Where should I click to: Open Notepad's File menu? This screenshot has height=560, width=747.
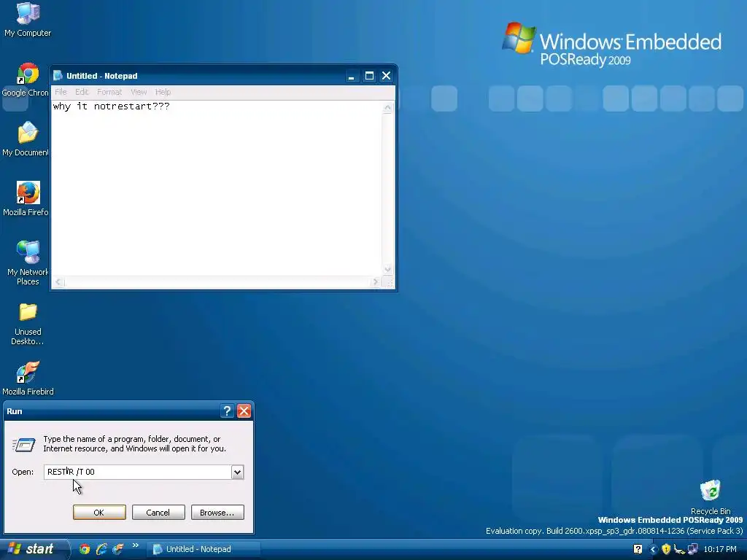[x=61, y=92]
